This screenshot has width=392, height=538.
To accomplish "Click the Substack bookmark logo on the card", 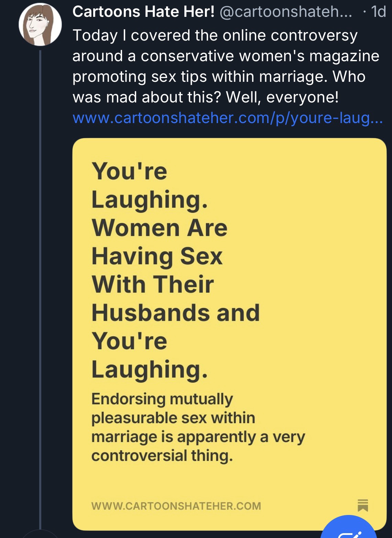I will tap(363, 505).
